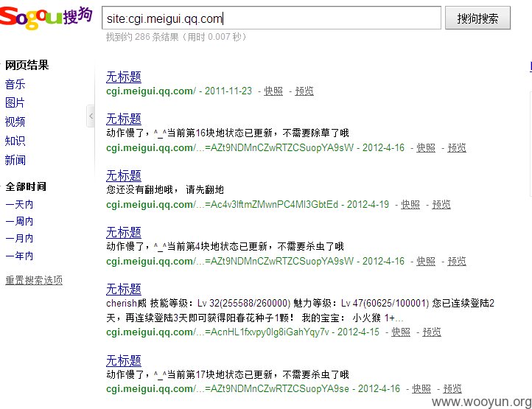
Task: Filter results to 一年内
Action: click(x=19, y=256)
